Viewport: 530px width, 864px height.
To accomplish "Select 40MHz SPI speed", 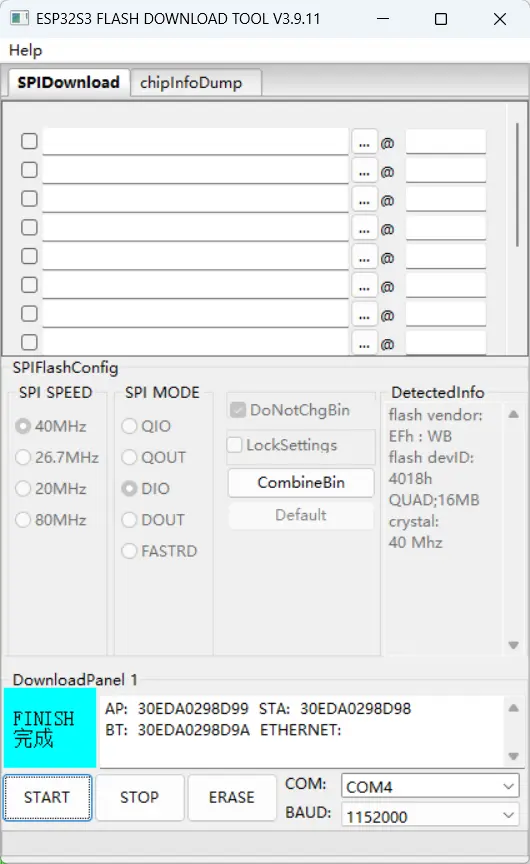I will click(51, 426).
